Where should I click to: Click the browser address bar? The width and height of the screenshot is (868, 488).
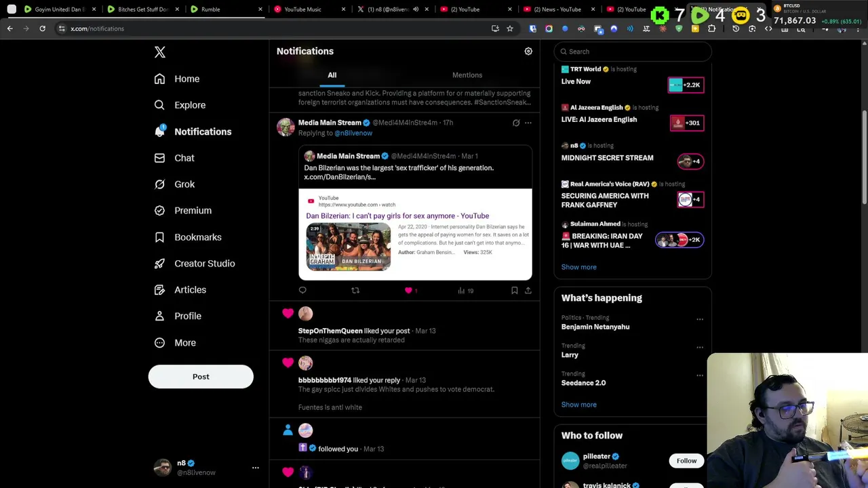coord(271,28)
